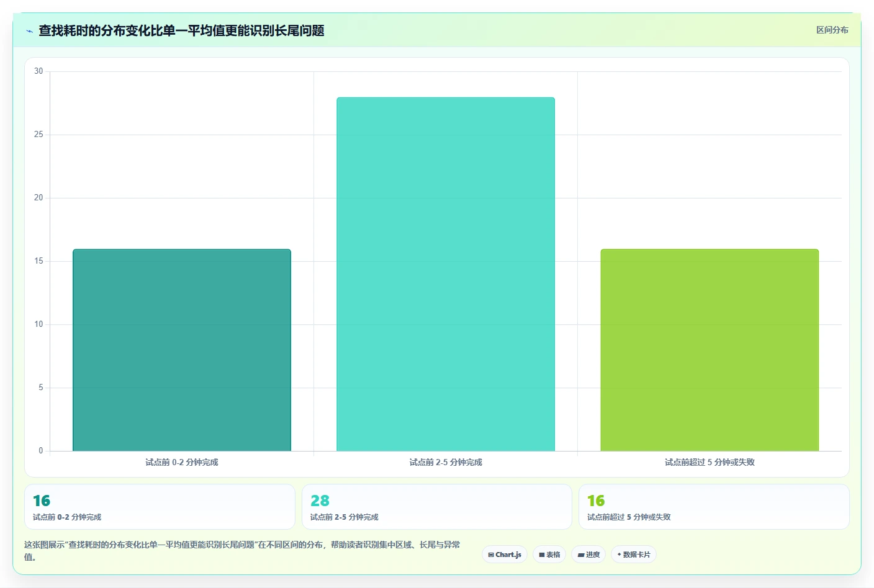
Task: Click the 进度 tag
Action: 588,555
